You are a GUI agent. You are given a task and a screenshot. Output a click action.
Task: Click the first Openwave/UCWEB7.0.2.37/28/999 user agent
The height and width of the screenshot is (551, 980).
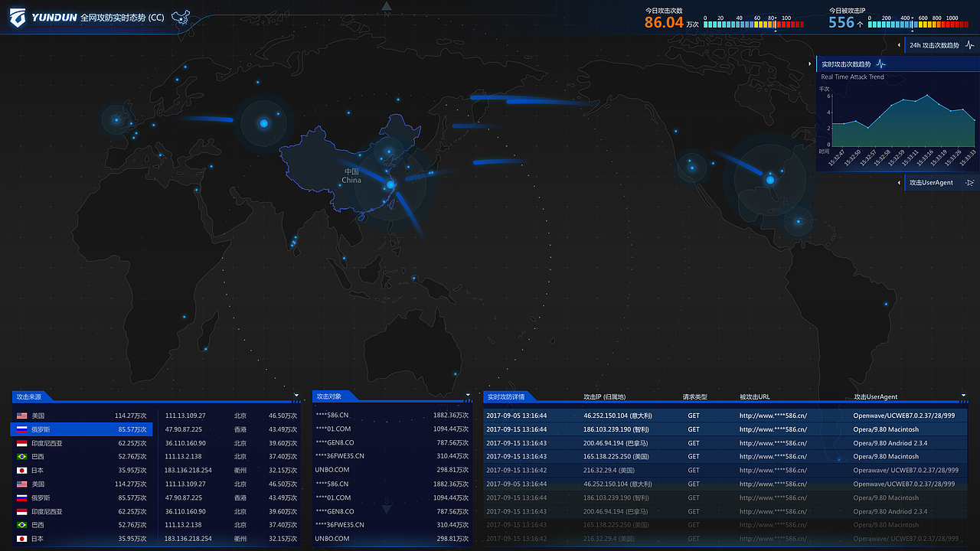tap(904, 416)
